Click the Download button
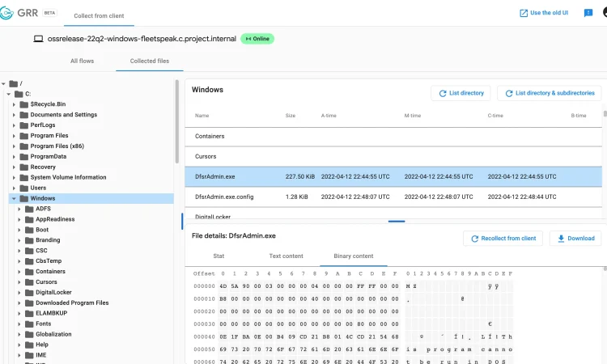Screen dimensions: 607x364 point(575,239)
